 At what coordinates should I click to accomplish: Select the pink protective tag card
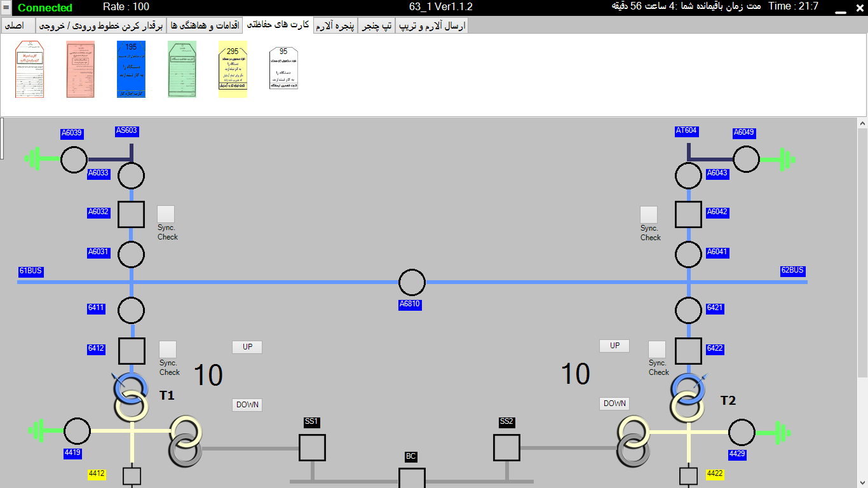[x=80, y=69]
